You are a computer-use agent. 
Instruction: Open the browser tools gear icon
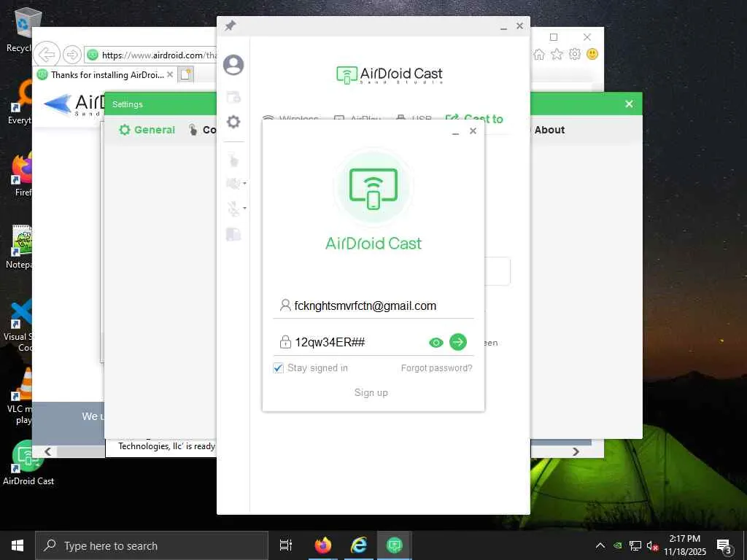tap(575, 54)
